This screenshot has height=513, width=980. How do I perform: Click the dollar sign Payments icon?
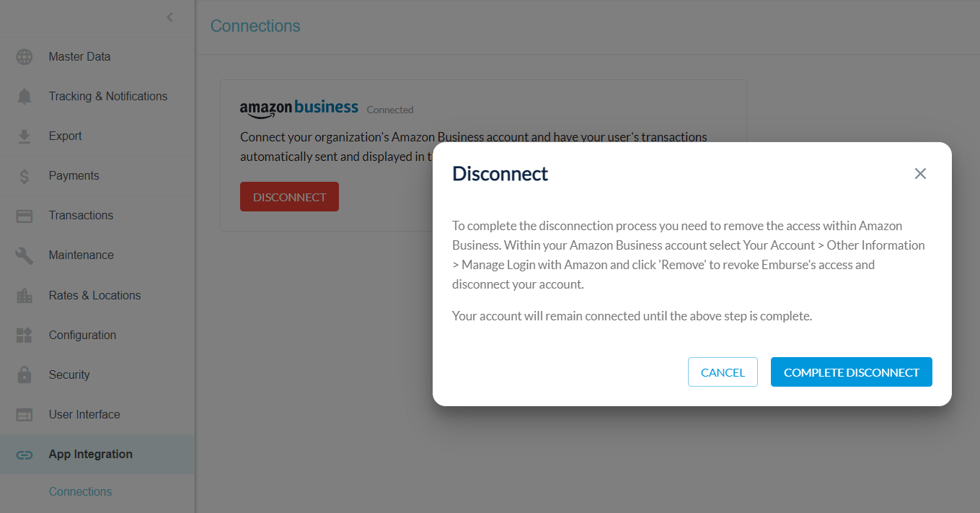coord(25,176)
